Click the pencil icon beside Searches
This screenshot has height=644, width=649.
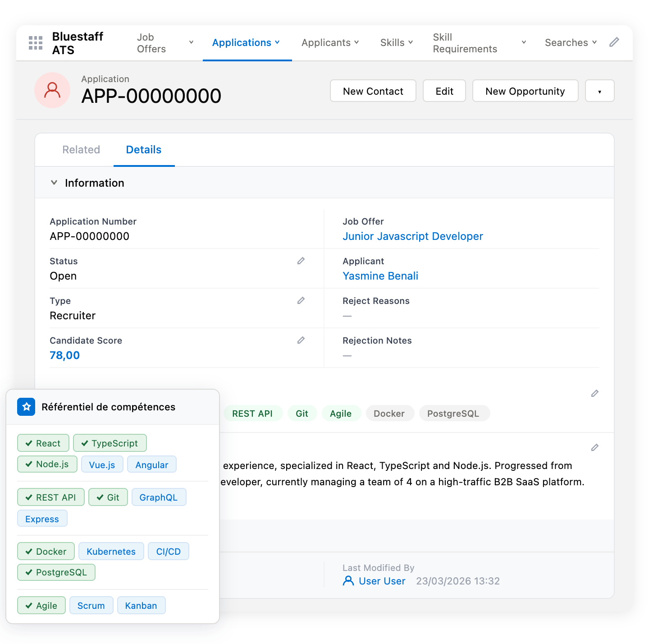coord(614,42)
